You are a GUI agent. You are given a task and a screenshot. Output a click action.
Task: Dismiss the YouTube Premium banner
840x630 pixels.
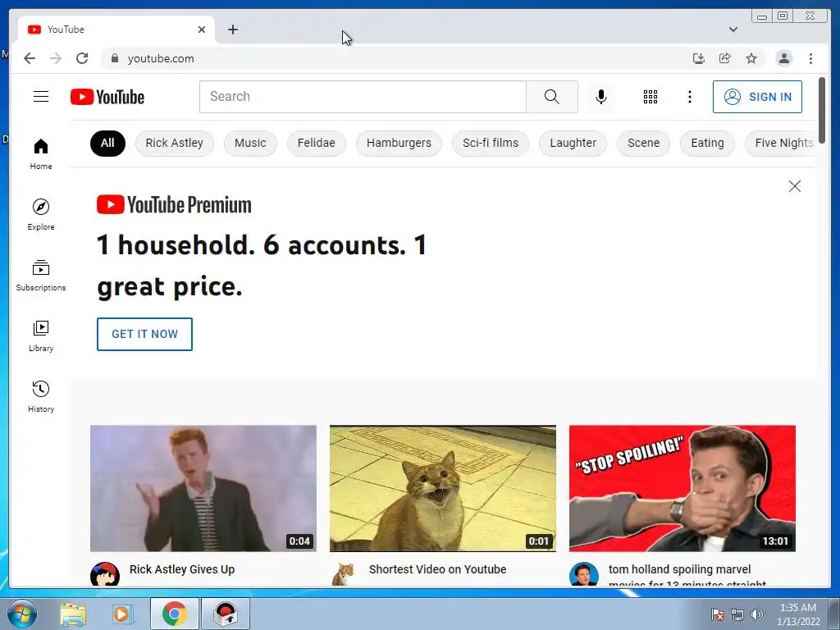click(794, 186)
